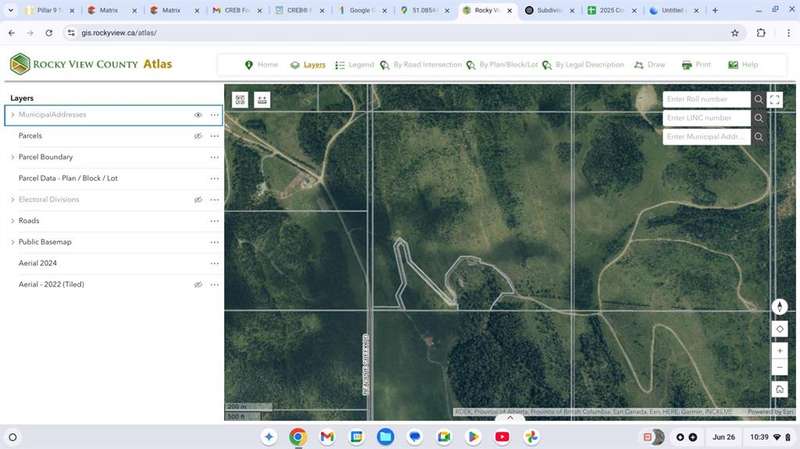
Task: Click search icon beside Roll number field
Action: [759, 100]
